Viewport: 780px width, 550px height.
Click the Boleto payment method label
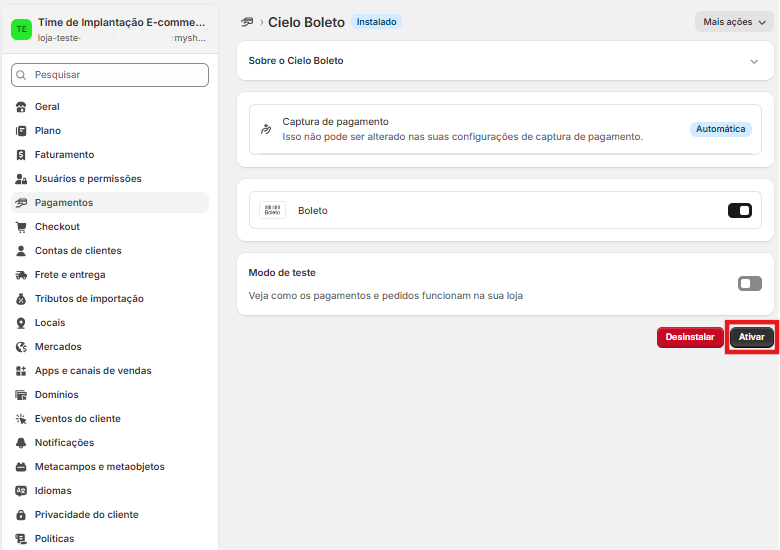point(312,211)
